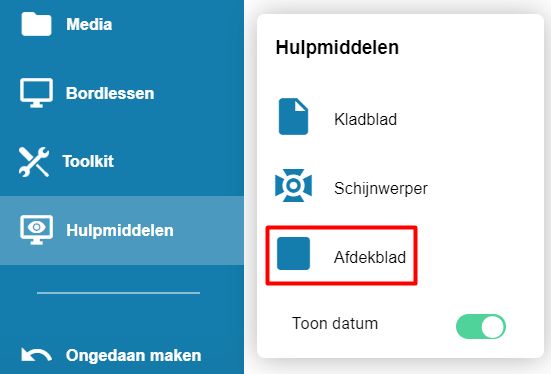Click the Bordlessen monitor icon
551x374 pixels.
(x=37, y=93)
